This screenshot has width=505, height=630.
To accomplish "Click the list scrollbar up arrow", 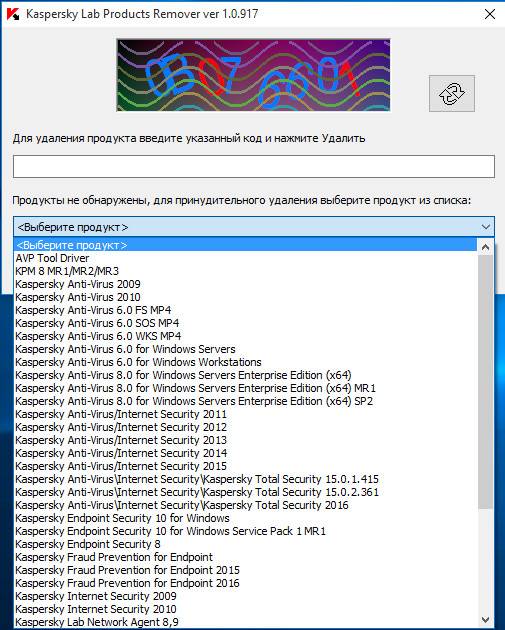I will click(x=485, y=247).
